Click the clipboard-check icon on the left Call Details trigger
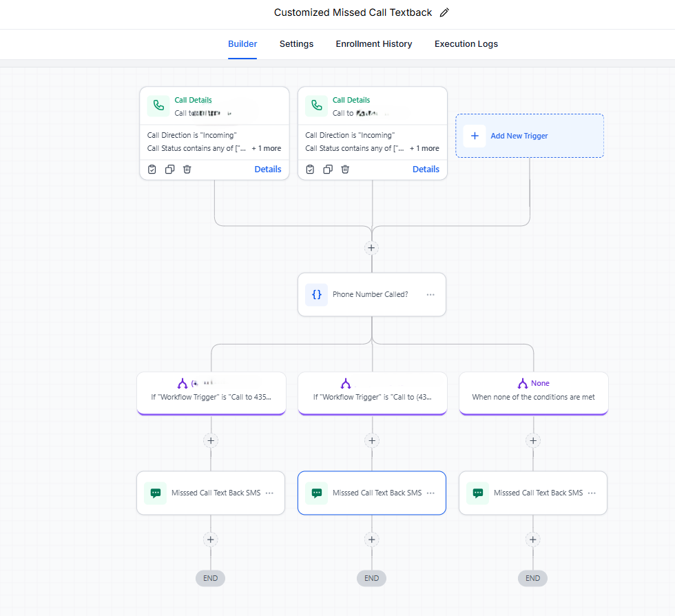 pyautogui.click(x=152, y=170)
